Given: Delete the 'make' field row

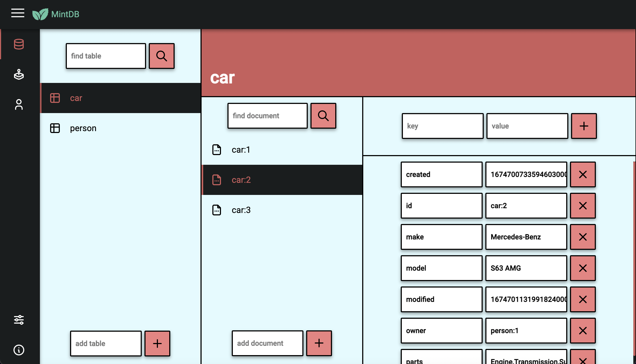Looking at the screenshot, I should [x=583, y=237].
